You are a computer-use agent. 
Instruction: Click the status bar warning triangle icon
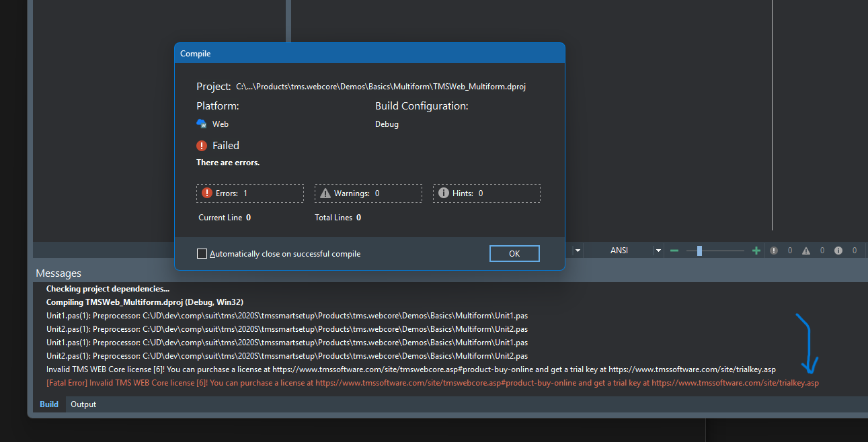coord(806,251)
